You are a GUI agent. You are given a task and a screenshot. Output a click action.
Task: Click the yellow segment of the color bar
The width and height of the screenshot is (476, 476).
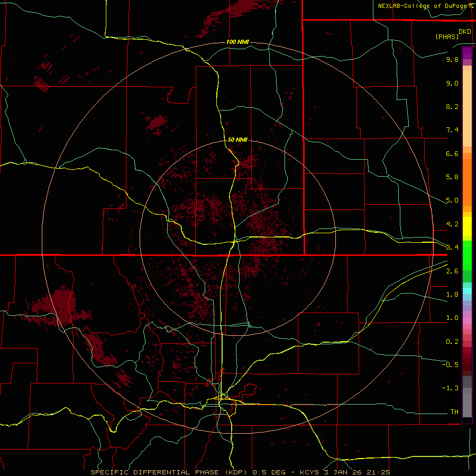coord(467,226)
